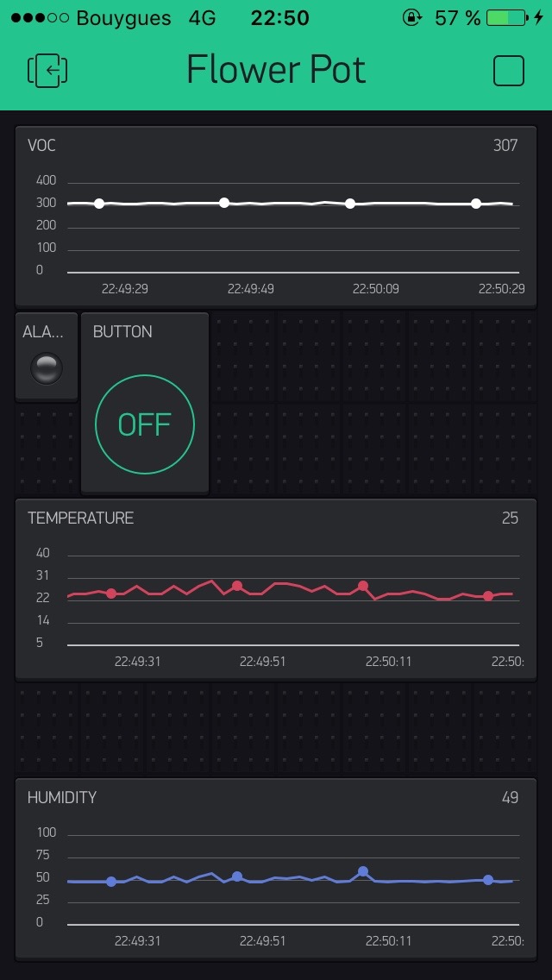This screenshot has height=980, width=552.
Task: Click temperature data point above 22:50:11
Action: pos(363,586)
